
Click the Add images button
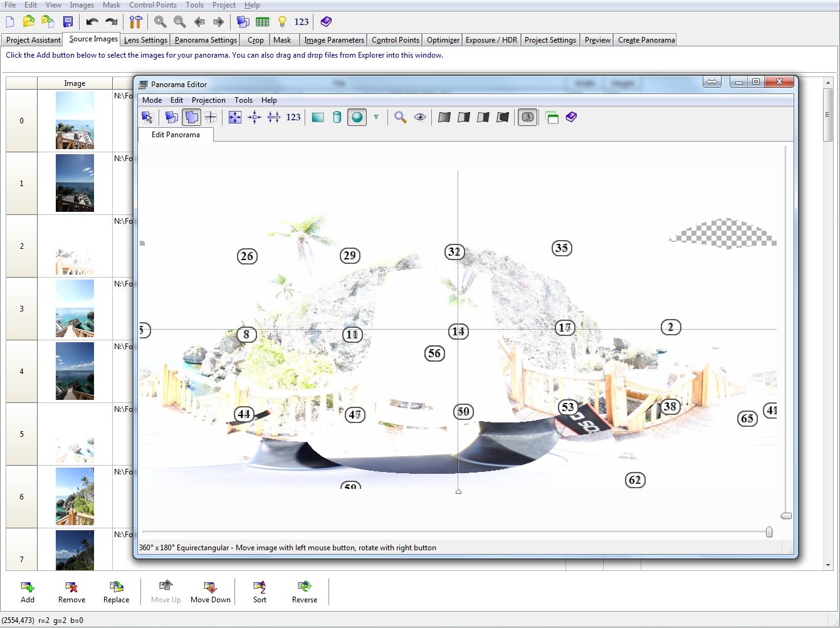click(28, 592)
